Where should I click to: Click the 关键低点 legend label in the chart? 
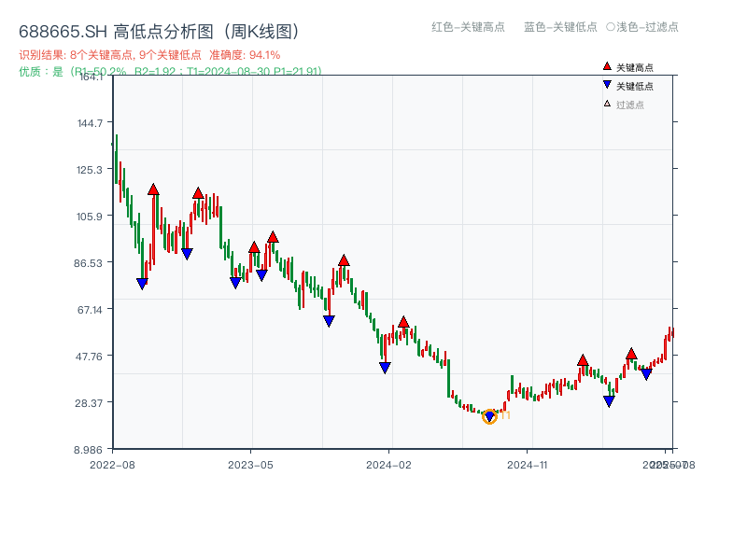click(635, 86)
